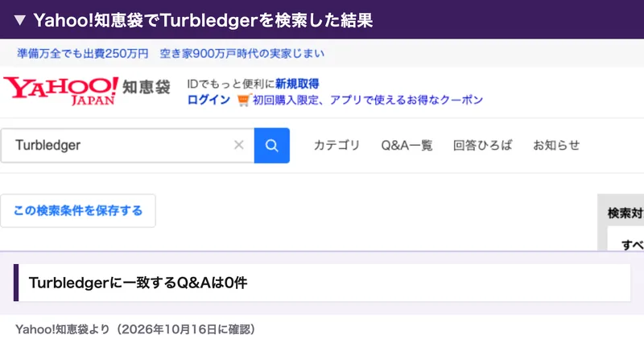The image size is (644, 347).
Task: Click the ログイン link
Action: 208,100
